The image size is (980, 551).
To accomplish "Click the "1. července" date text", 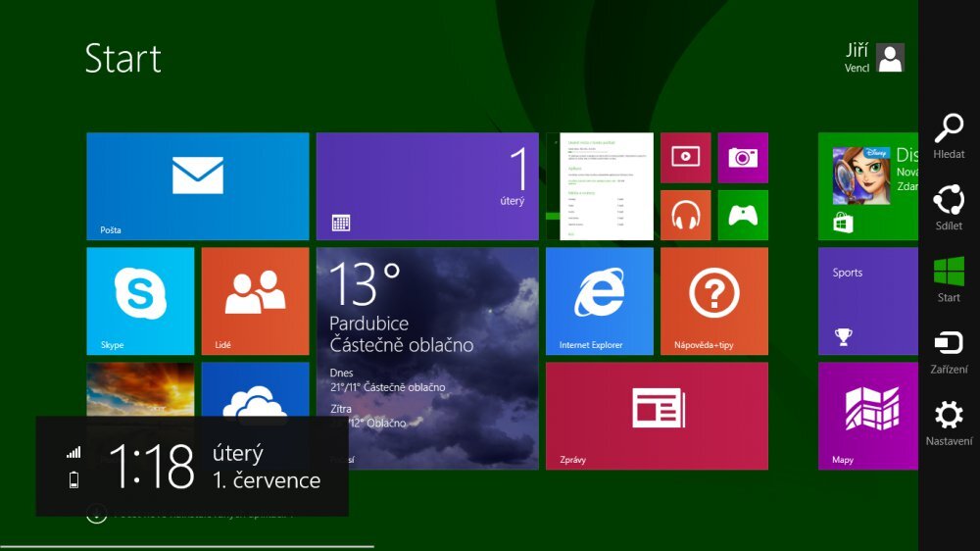I will [267, 480].
